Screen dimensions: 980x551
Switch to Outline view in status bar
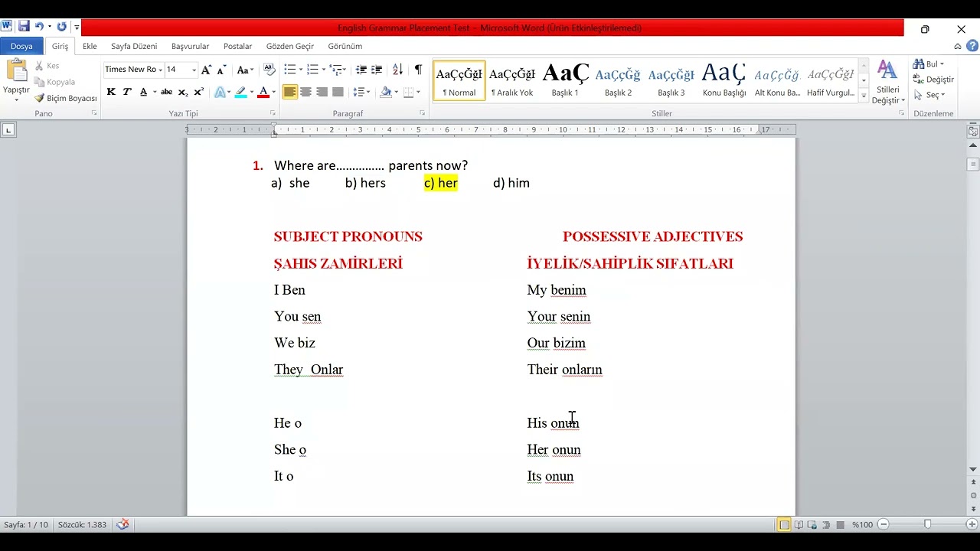click(x=826, y=524)
